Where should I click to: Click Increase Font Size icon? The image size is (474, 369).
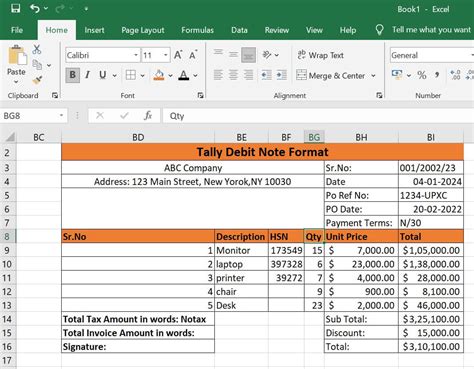click(178, 55)
